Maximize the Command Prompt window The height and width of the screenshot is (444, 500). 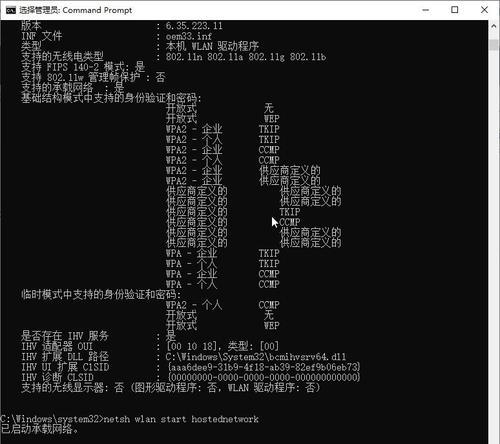(x=455, y=10)
